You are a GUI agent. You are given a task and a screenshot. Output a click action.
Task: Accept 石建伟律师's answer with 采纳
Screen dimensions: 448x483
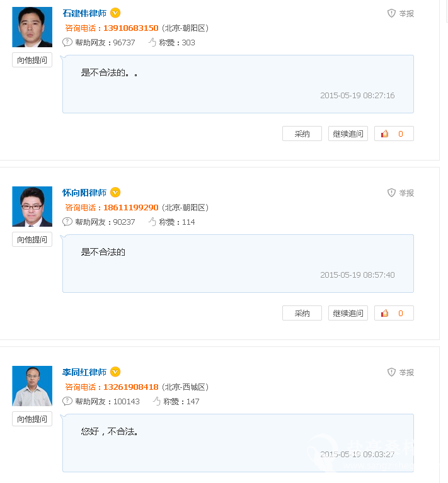(302, 134)
